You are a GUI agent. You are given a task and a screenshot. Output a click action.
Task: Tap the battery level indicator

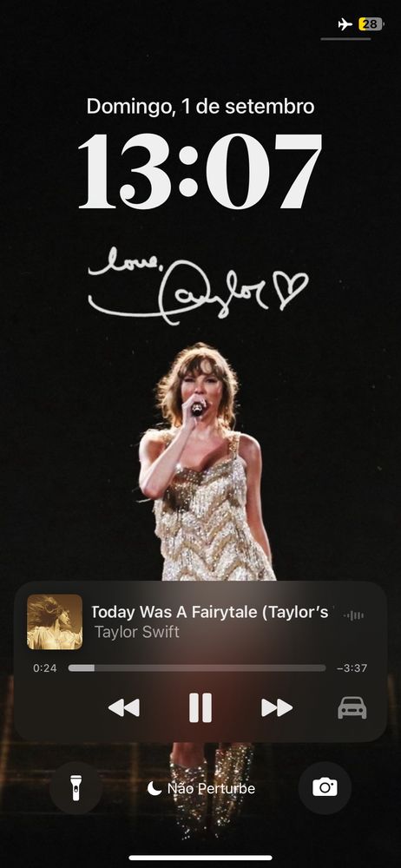(371, 24)
